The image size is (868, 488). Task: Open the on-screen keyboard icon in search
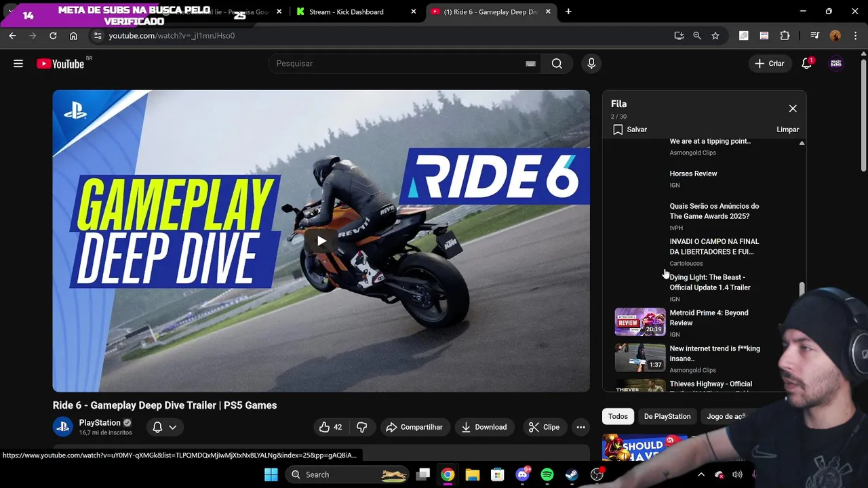pos(530,64)
